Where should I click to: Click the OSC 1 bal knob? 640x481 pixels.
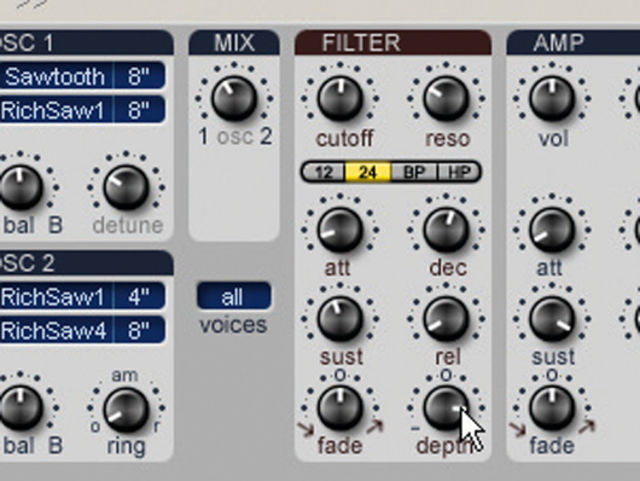tap(20, 187)
